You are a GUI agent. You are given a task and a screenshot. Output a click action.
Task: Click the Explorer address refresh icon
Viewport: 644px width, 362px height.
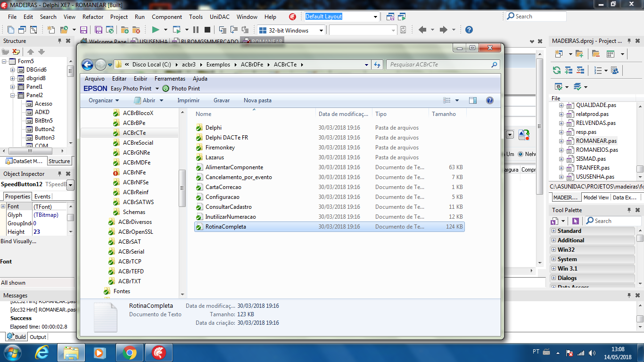(x=377, y=65)
